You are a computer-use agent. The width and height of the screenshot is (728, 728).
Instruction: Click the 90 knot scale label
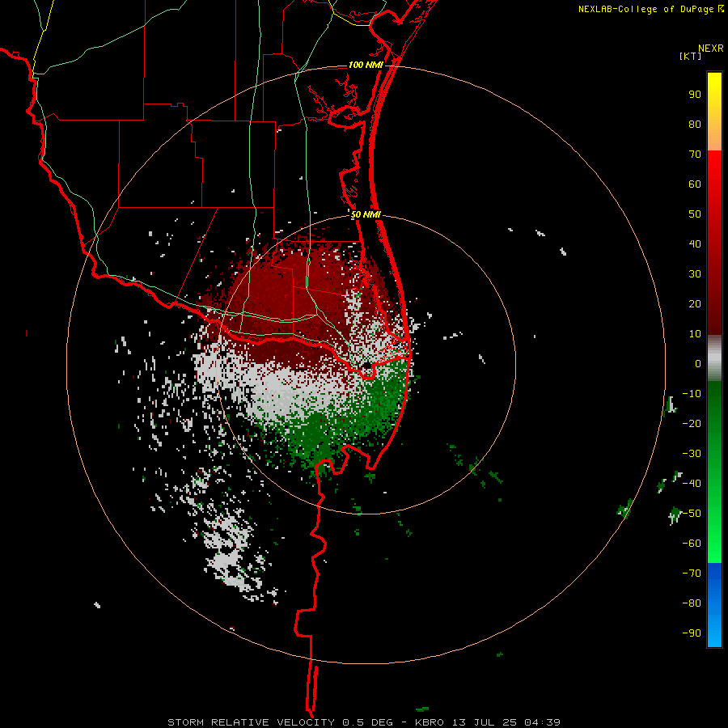[695, 95]
